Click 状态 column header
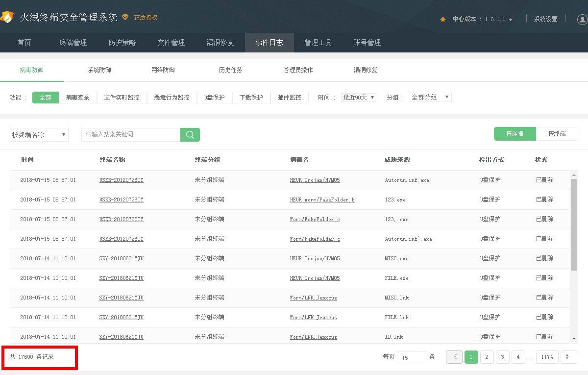 [x=541, y=160]
